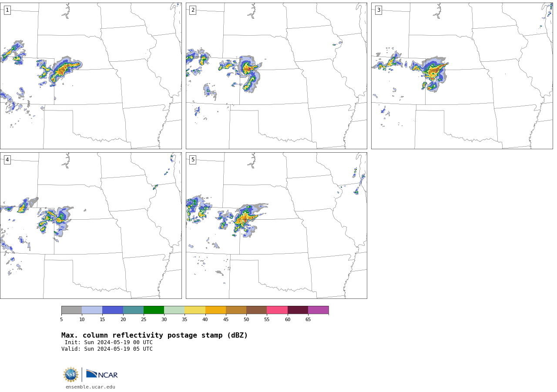Select the tan 45-50 dBZ swatch
The height and width of the screenshot is (392, 557).
236,310
